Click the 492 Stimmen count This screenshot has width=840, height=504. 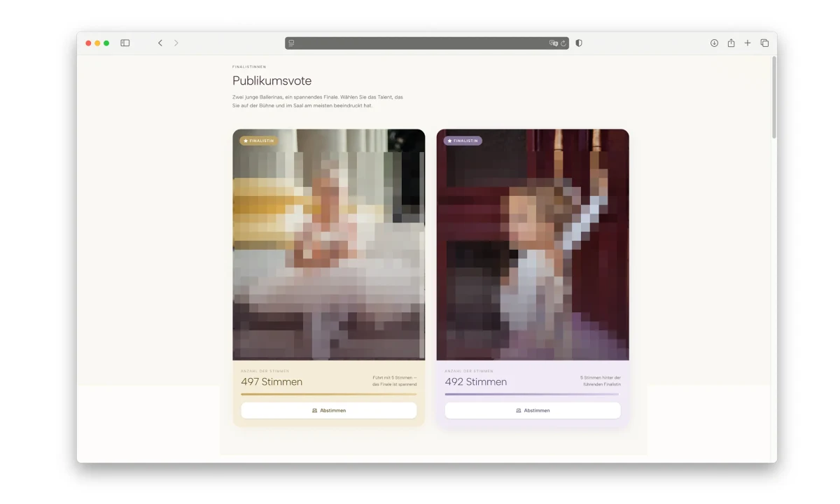(x=476, y=381)
